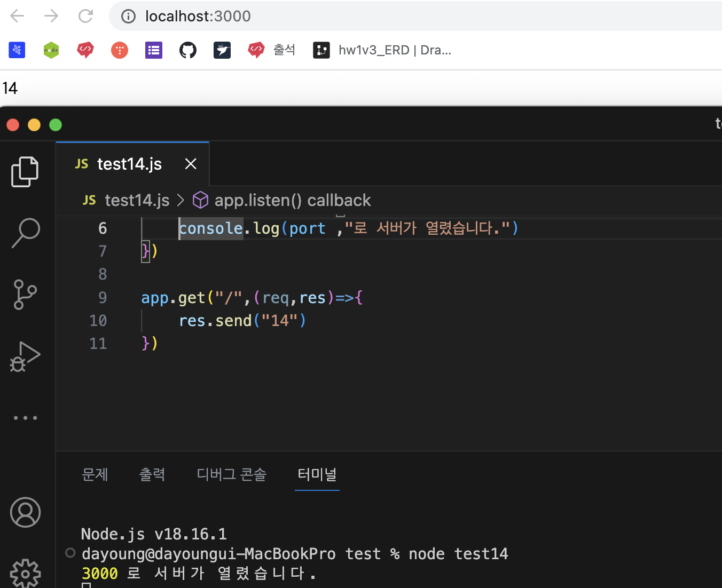The width and height of the screenshot is (722, 588).
Task: Switch to the 디버그 콘솔 tab
Action: [232, 474]
